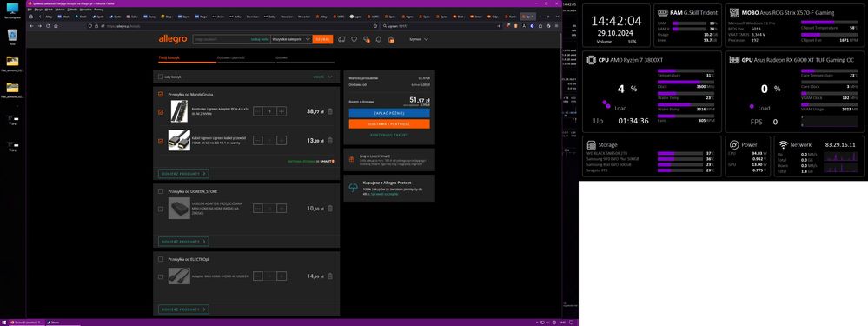The image size is (868, 326).
Task: Open the Wszystkie kategorie dropdown
Action: (291, 39)
